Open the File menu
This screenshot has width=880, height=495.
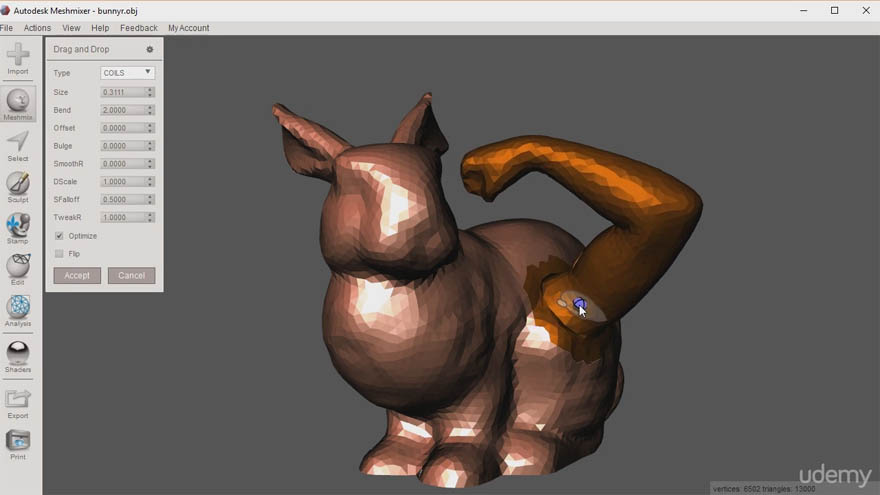7,28
